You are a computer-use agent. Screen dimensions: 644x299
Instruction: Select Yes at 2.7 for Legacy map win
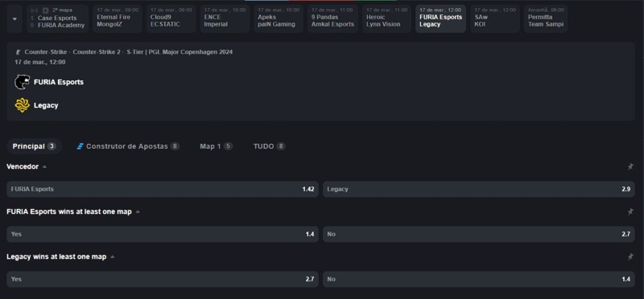[163, 280]
